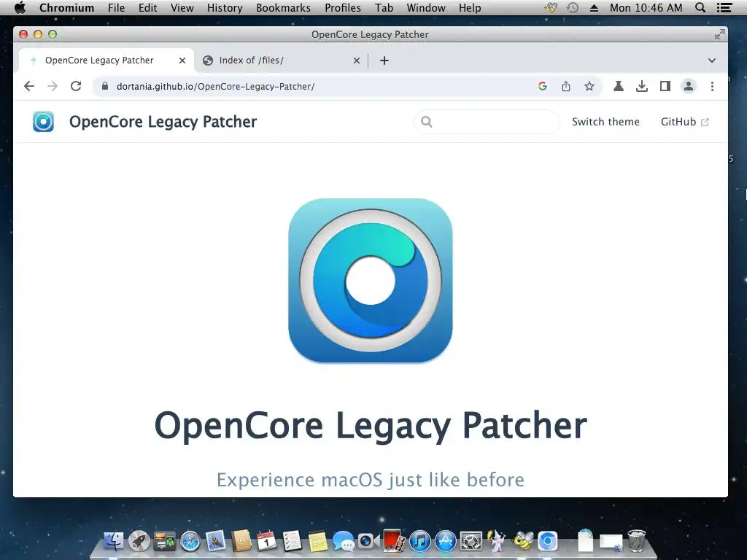747x560 pixels.
Task: Open the Edit menu
Action: (x=147, y=7)
